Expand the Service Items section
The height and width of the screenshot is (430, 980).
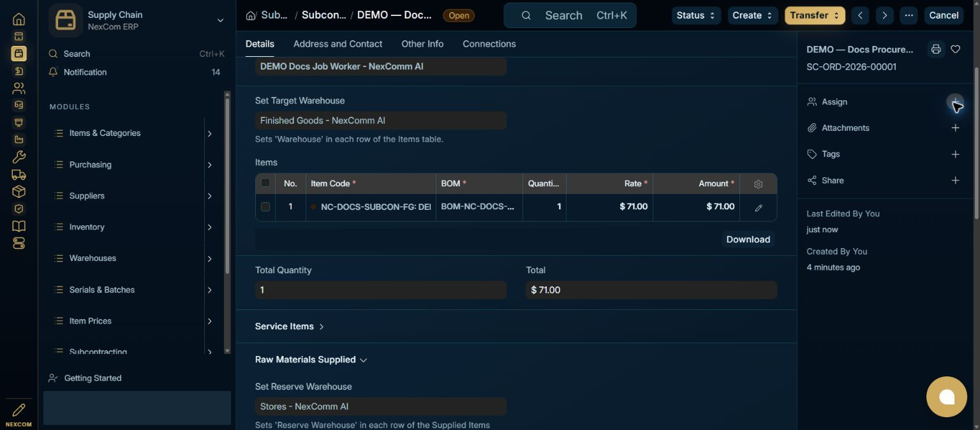tap(290, 326)
